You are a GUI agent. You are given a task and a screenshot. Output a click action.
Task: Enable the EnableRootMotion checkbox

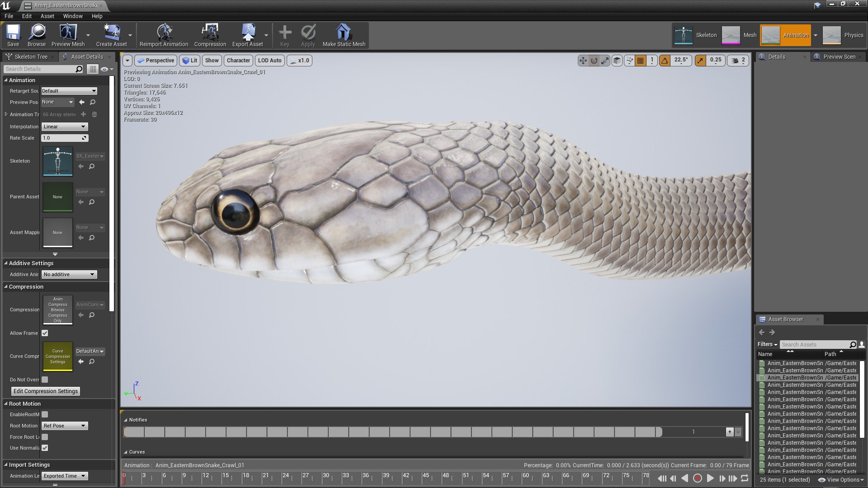[x=45, y=414]
